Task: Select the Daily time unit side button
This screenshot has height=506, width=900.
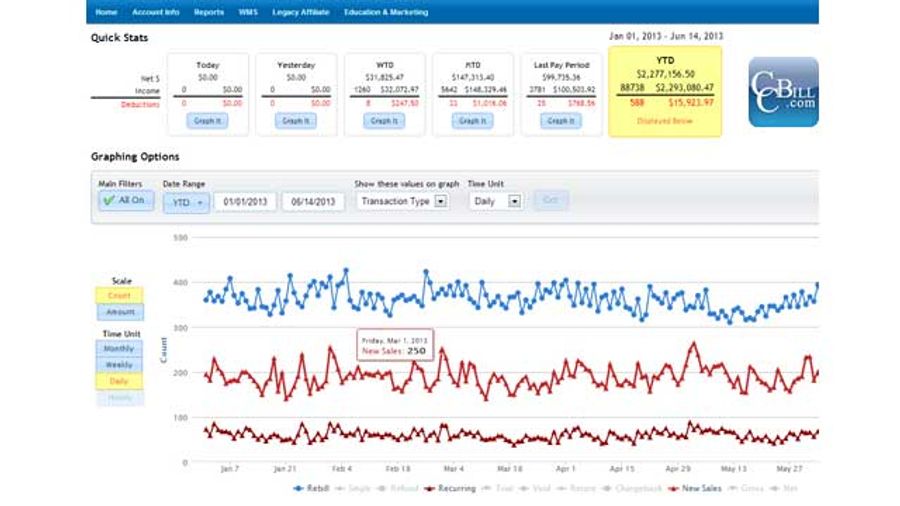Action: tap(119, 381)
